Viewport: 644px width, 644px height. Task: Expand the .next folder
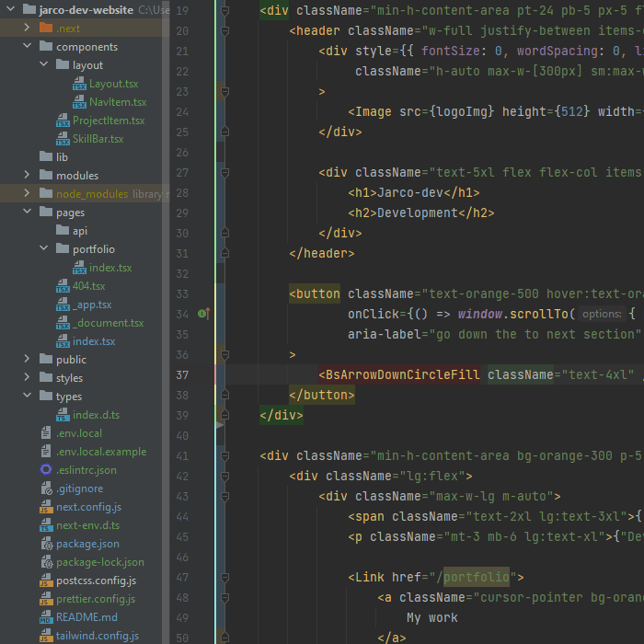coord(27,28)
